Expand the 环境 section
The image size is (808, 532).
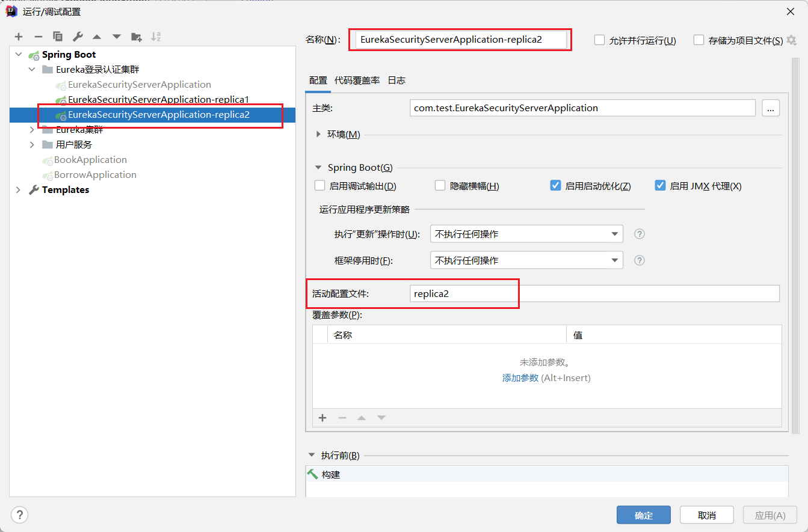[318, 135]
